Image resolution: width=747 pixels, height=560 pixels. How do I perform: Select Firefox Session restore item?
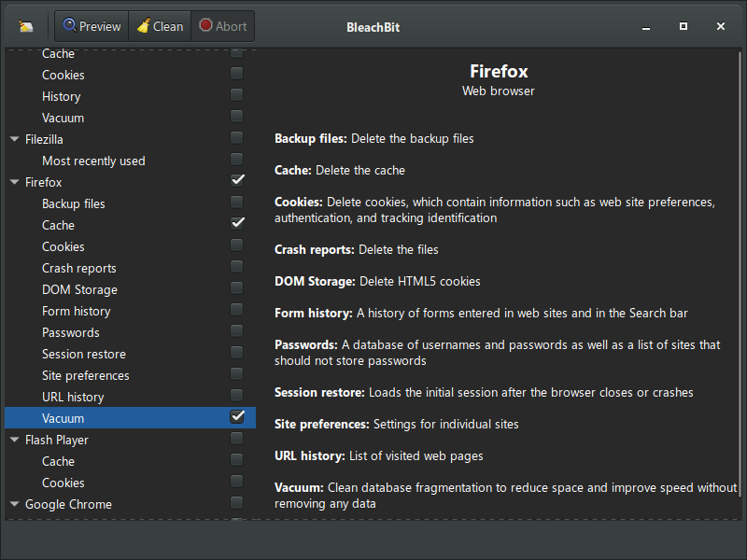coord(83,354)
